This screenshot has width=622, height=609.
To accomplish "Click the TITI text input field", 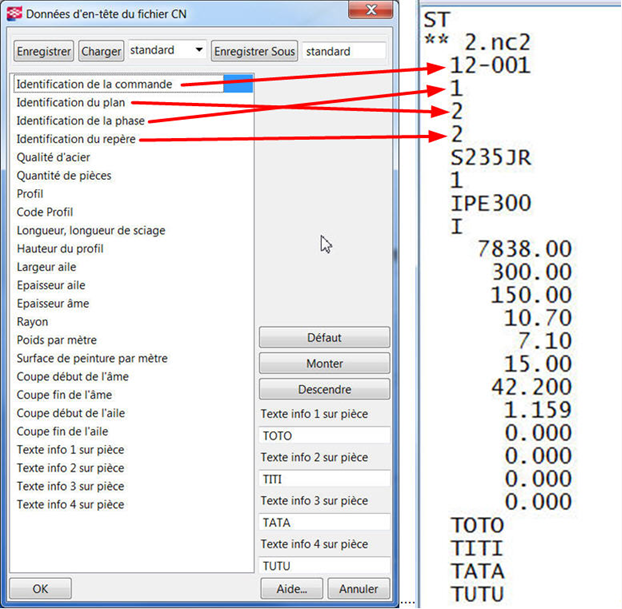I will pos(324,479).
